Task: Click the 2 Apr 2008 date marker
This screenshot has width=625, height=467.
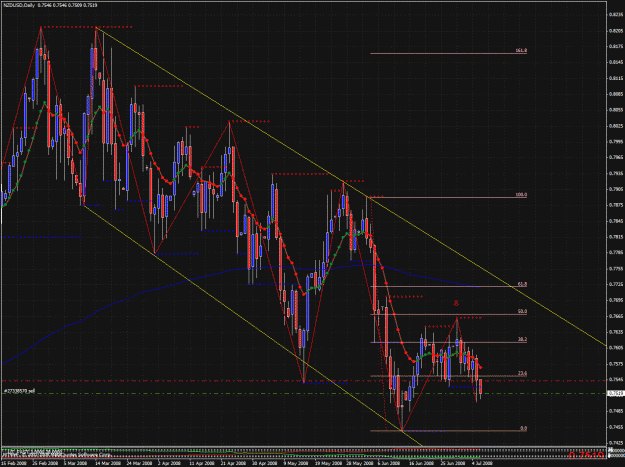Action: tap(169, 463)
